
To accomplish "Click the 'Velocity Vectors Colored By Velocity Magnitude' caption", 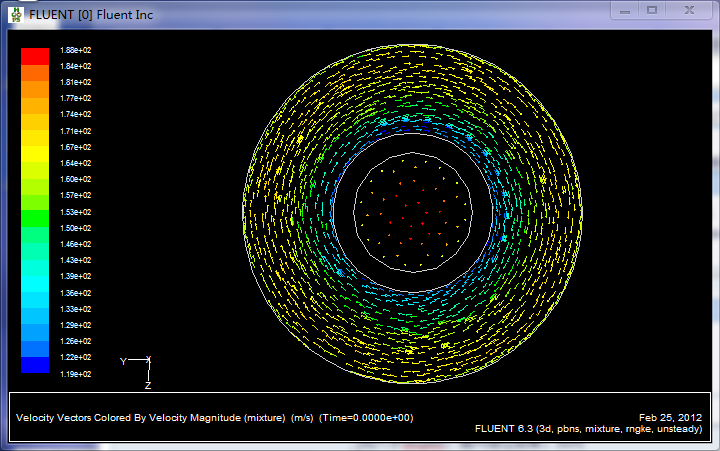I will 152,418.
